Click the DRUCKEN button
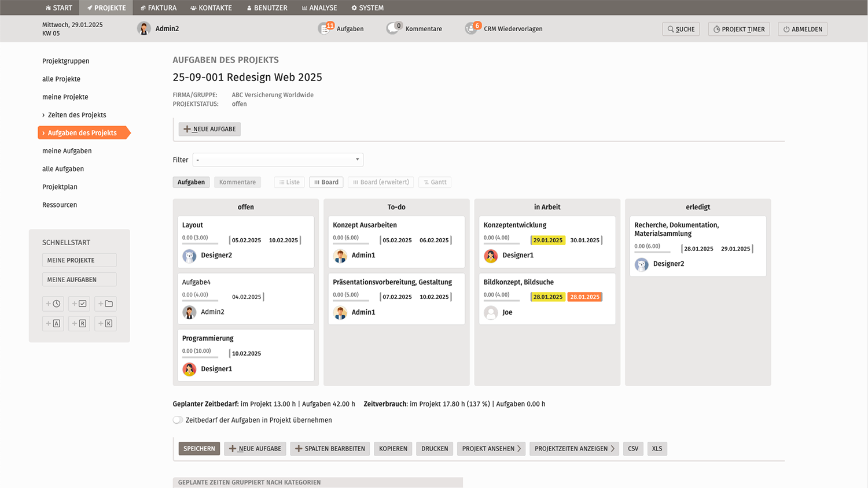This screenshot has height=488, width=868. [x=435, y=449]
